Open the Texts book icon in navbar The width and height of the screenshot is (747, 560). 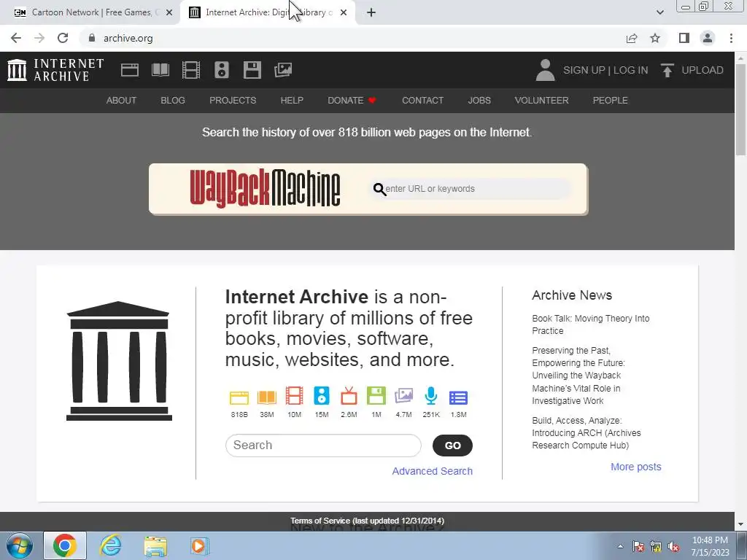coord(160,70)
